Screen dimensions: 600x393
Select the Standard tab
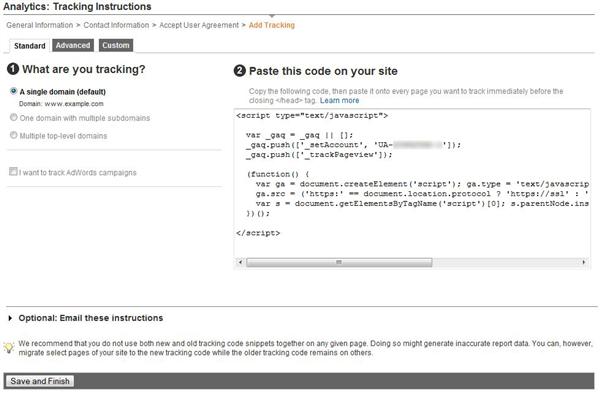click(x=29, y=46)
